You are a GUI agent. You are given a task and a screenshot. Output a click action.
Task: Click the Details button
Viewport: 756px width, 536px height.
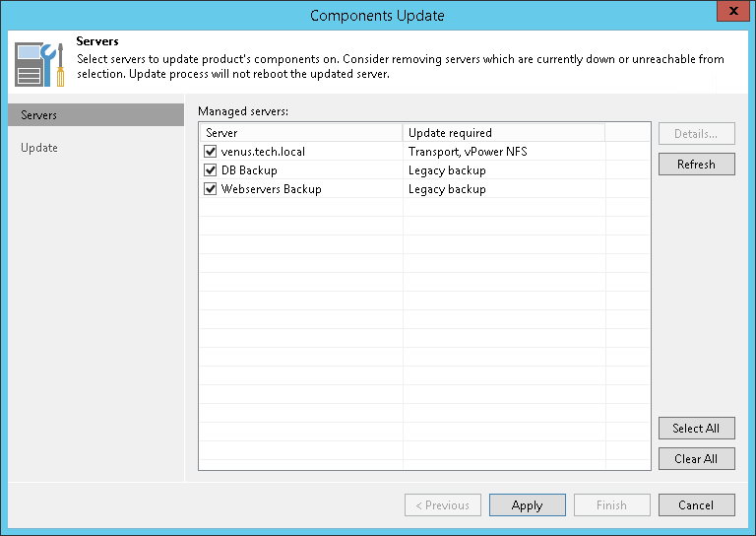tap(696, 134)
